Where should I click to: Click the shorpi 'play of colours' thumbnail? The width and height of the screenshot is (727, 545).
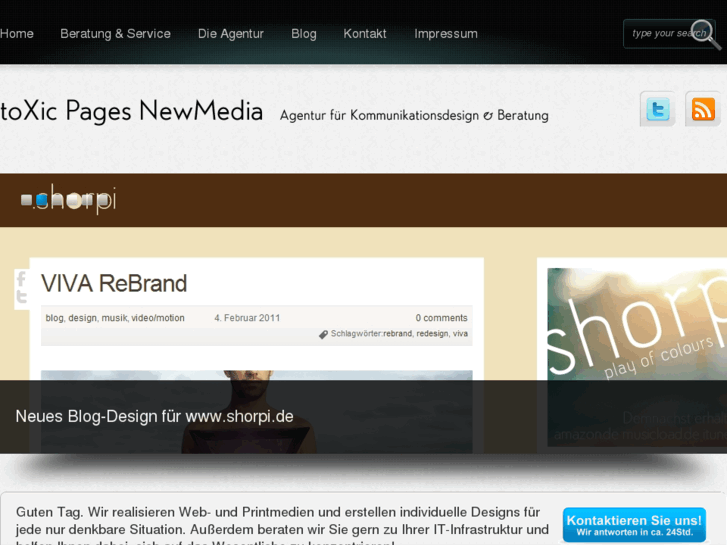(637, 357)
